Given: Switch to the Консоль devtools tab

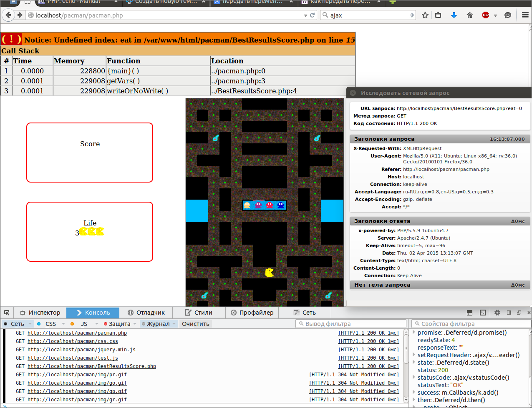Looking at the screenshot, I should 93,313.
